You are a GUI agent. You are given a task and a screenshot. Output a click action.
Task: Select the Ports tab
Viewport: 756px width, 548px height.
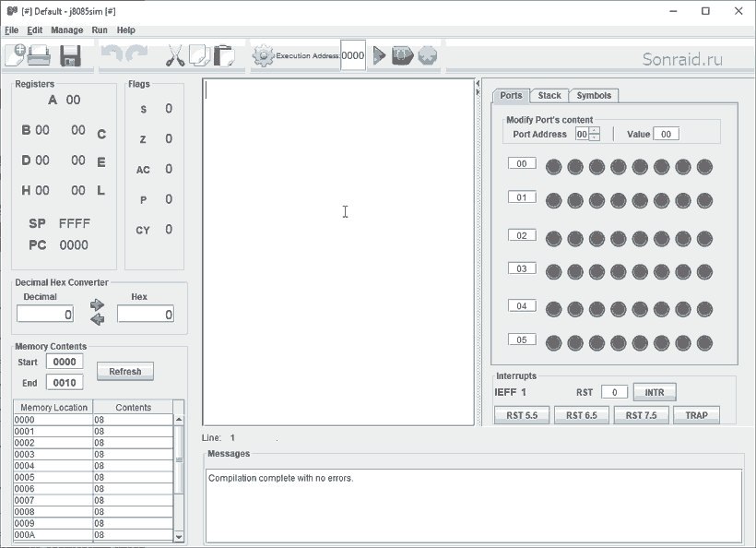(x=511, y=96)
